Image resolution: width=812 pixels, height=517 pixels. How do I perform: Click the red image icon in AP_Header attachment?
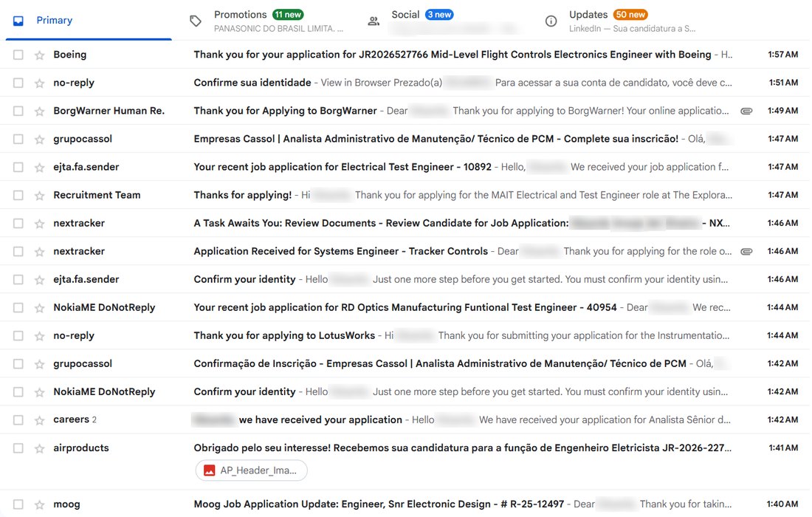click(209, 470)
